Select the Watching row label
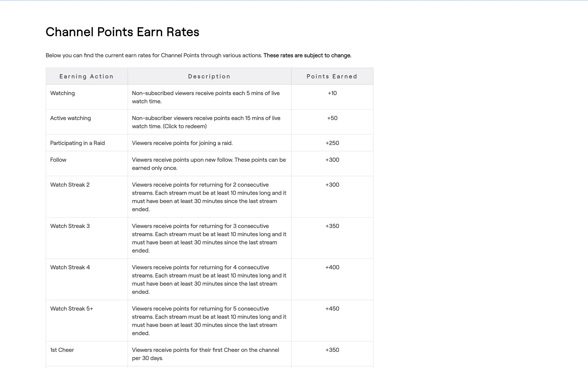Screen dimensions: 588x368 click(62, 93)
